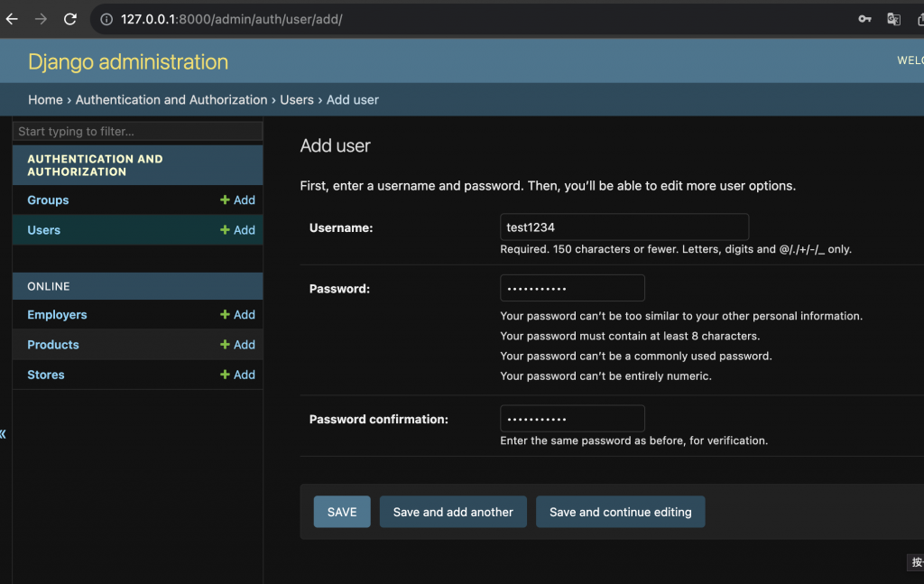Click the Add link next to Employers
Image resolution: width=924 pixels, height=584 pixels.
237,315
